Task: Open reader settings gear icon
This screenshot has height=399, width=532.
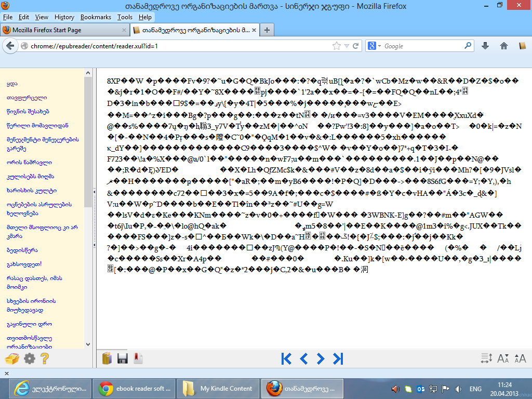Action: [29, 358]
